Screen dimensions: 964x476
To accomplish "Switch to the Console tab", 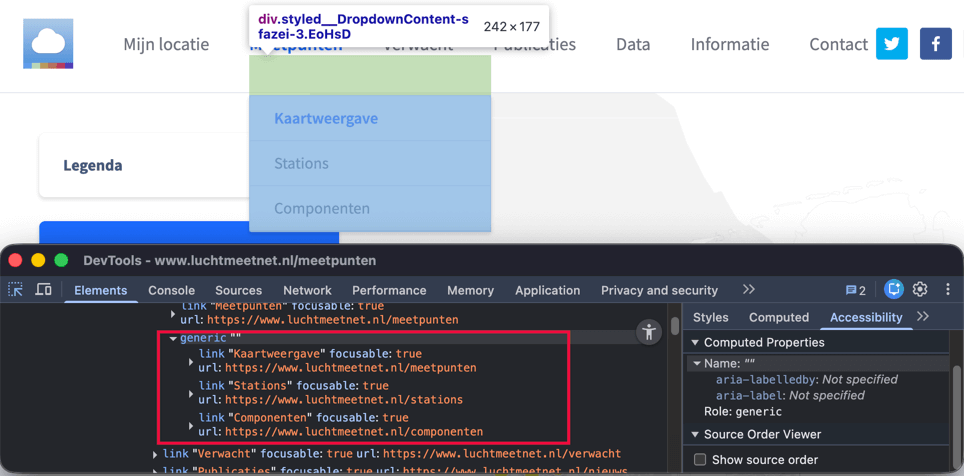I will [x=171, y=290].
